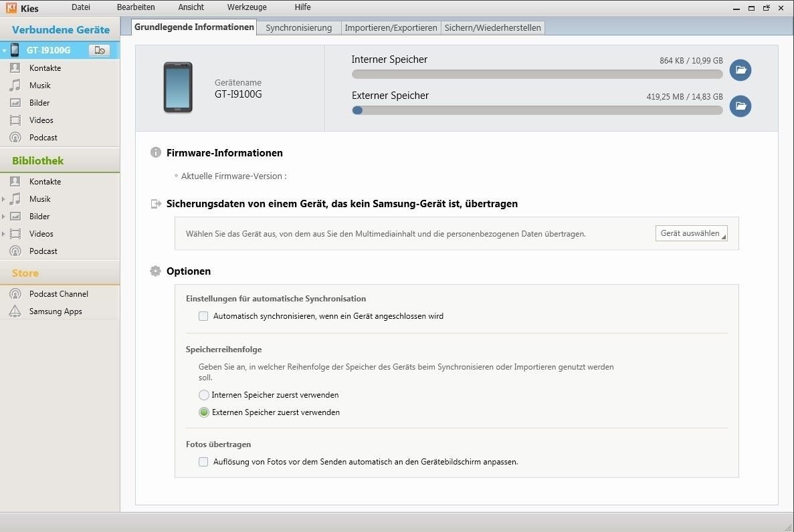Expand the Bibliothek Videos tree item
This screenshot has height=532, width=794.
tap(3, 233)
